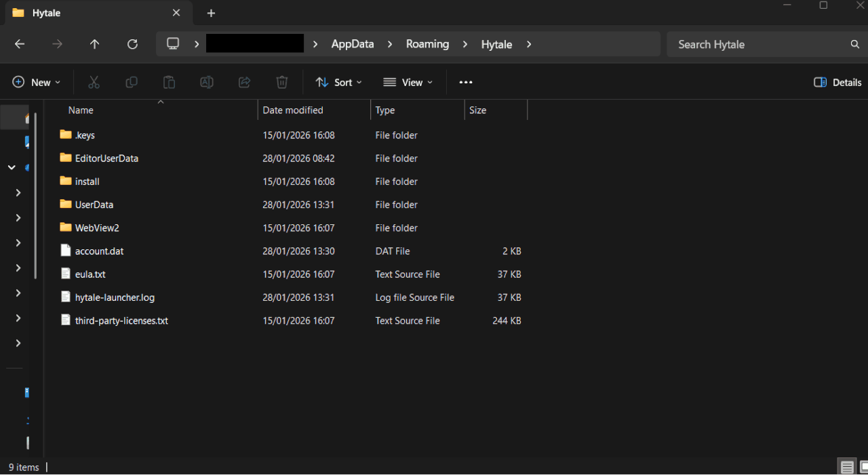Refresh the Hytale folder view
This screenshot has height=475, width=868.
point(133,44)
